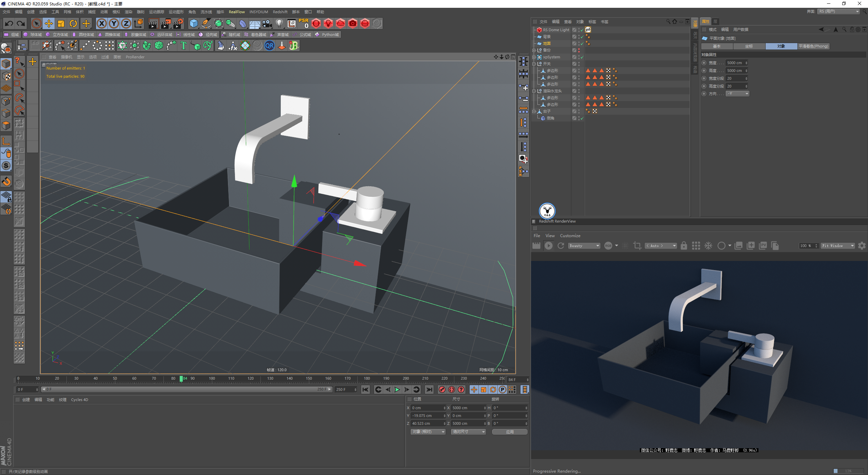The width and height of the screenshot is (868, 475).
Task: Click the light bulb object icon
Action: [279, 23]
